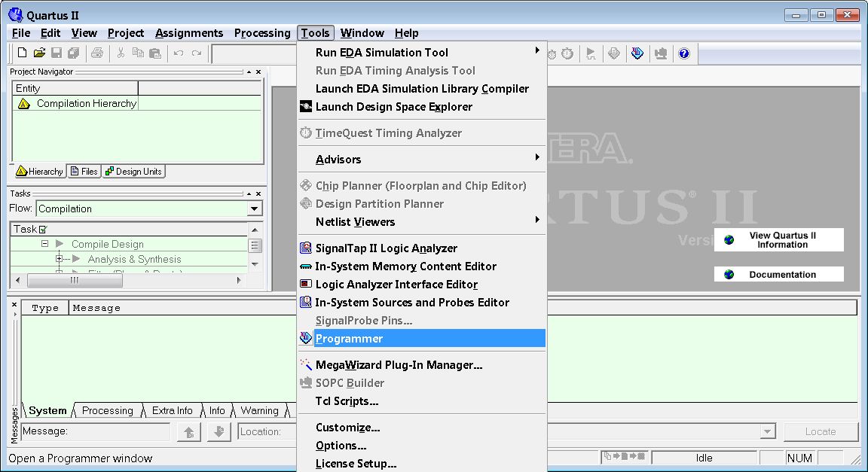Click the Tasks vertical scrollbar down arrow
Screen dimensions: 868x472
pos(255,264)
